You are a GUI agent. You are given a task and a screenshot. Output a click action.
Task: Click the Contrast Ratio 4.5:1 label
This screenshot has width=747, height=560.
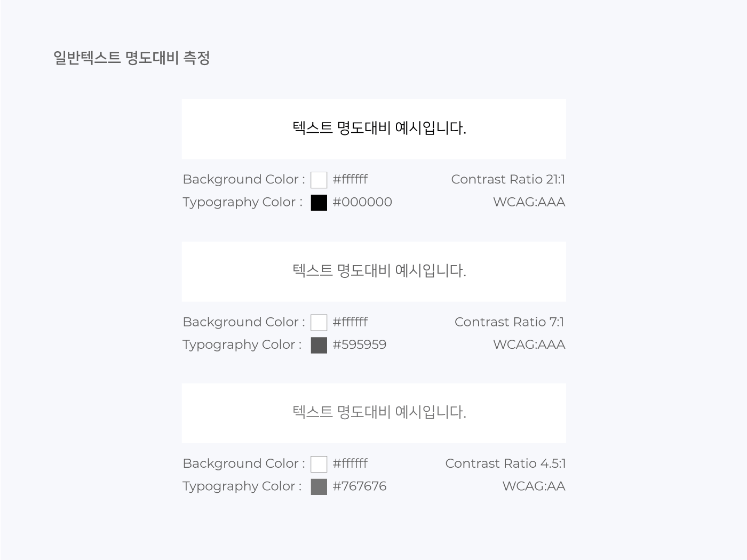[505, 463]
